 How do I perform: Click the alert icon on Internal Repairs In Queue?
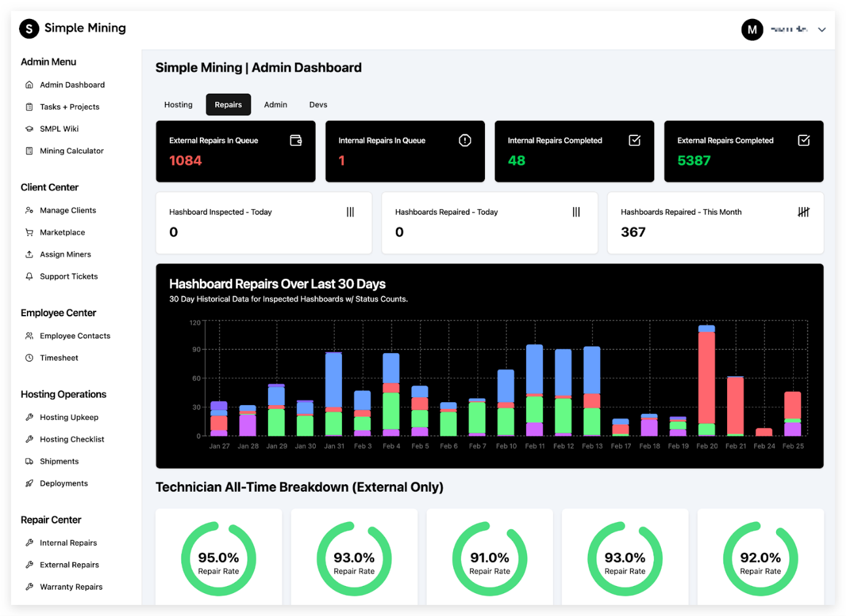[465, 140]
